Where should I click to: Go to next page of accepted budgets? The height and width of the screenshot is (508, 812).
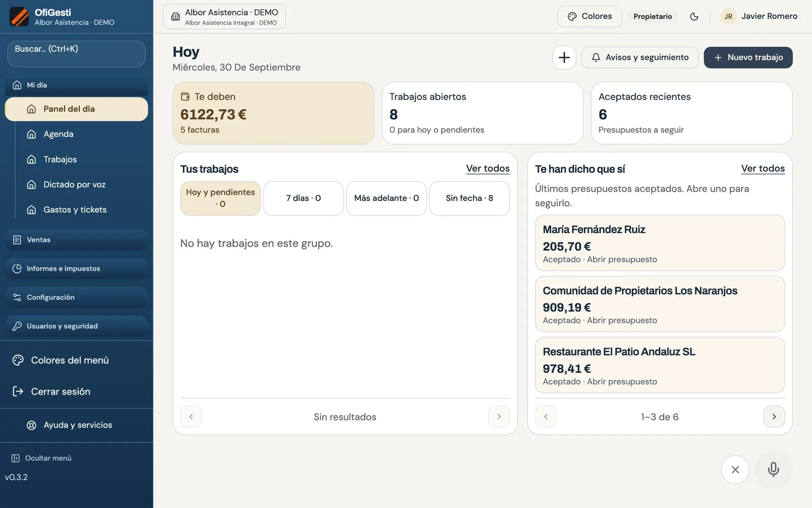pyautogui.click(x=774, y=417)
